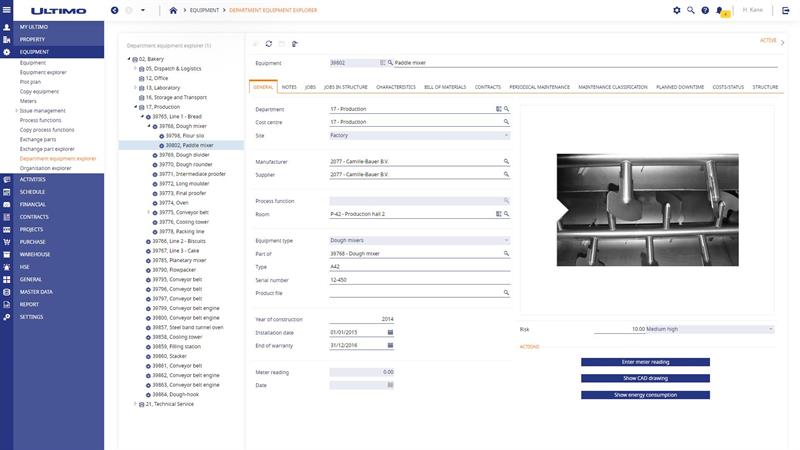Click Enter meter reading button
Image resolution: width=800 pixels, height=450 pixels.
pos(645,362)
